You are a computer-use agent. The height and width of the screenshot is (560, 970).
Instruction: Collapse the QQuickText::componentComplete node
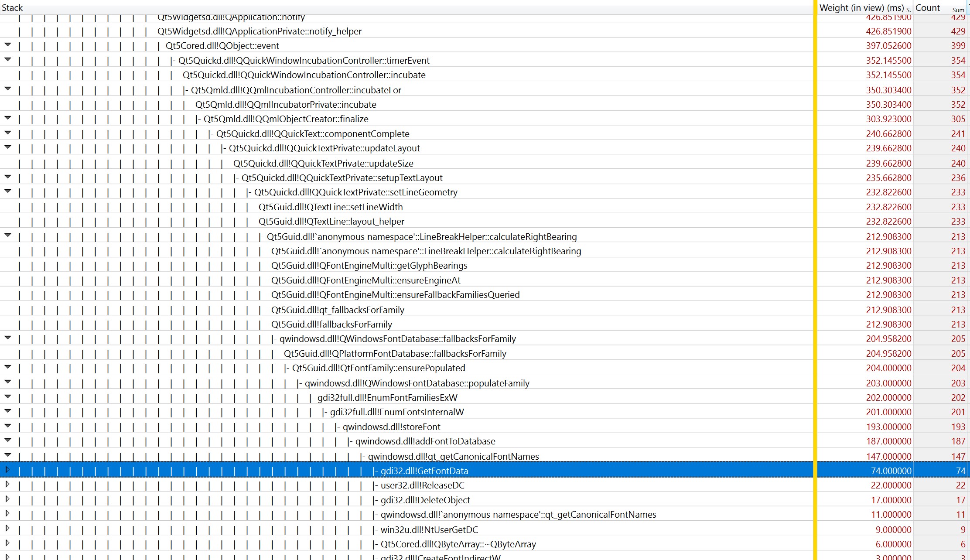[7, 133]
